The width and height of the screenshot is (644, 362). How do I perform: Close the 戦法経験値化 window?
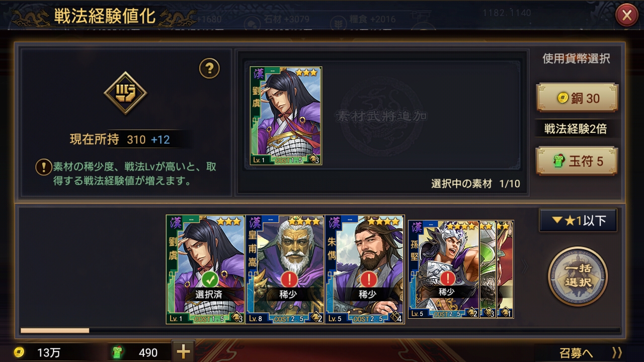pos(627,16)
